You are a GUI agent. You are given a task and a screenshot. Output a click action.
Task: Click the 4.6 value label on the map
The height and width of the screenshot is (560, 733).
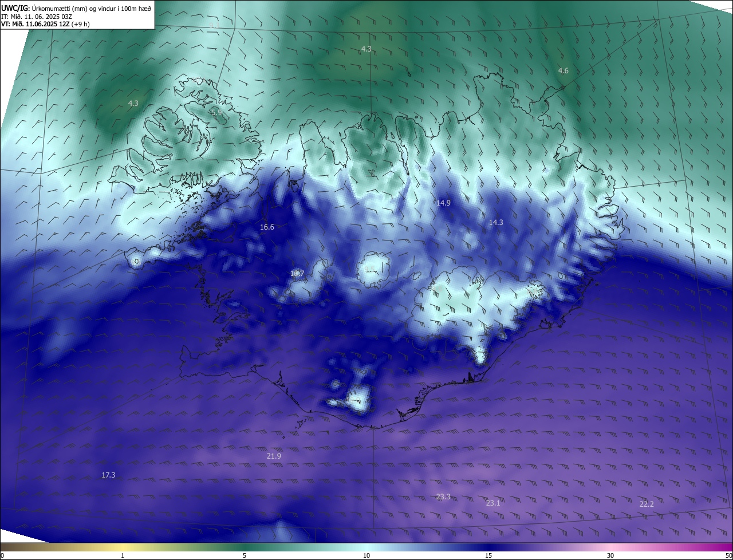pyautogui.click(x=563, y=70)
